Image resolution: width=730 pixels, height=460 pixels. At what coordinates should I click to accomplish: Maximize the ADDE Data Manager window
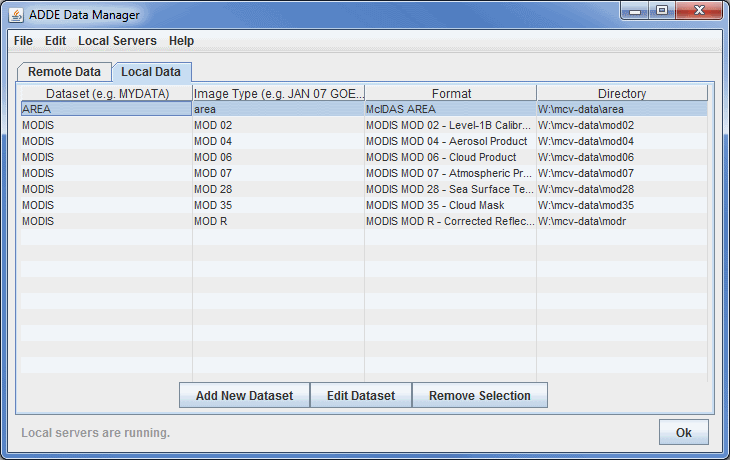(662, 10)
